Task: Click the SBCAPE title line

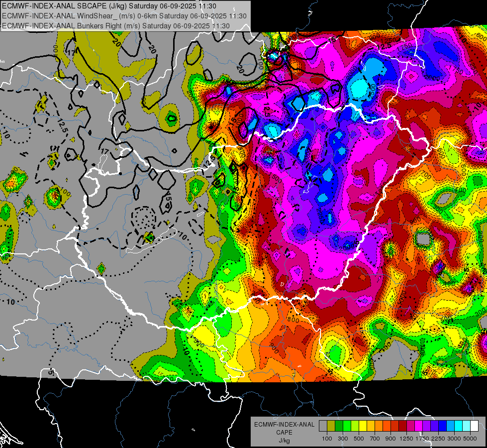Action: pyautogui.click(x=109, y=6)
